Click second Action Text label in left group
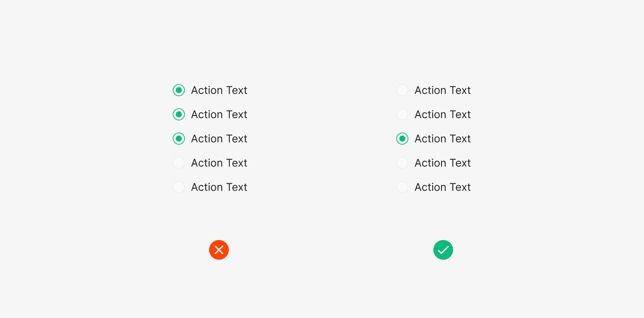 (x=219, y=114)
